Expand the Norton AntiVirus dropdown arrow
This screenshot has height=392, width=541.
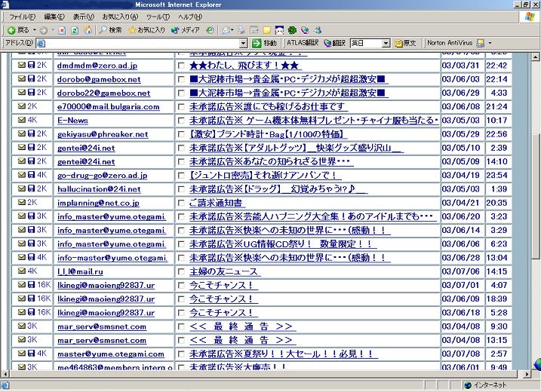point(490,44)
